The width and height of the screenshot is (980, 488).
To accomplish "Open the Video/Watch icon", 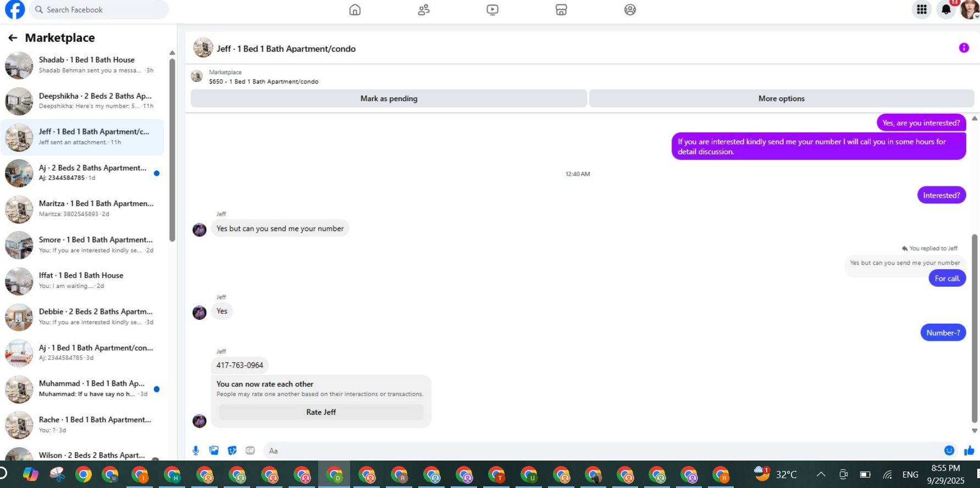I will click(492, 10).
